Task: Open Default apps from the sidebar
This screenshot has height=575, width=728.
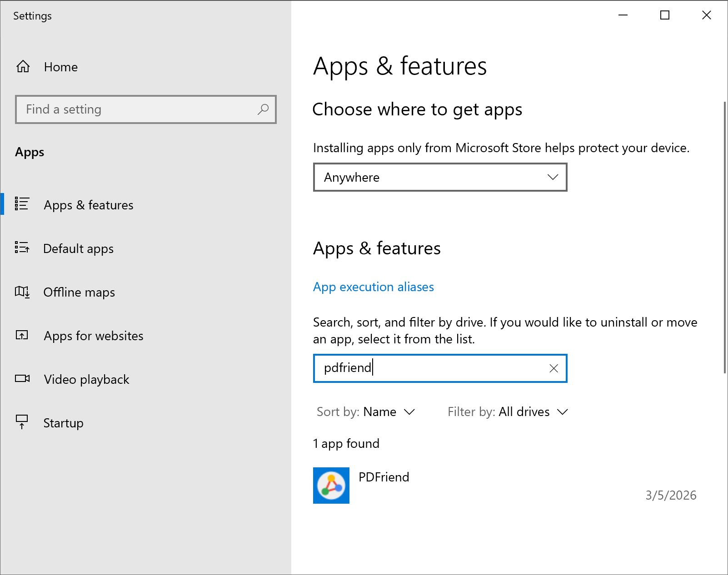Action: coord(78,248)
